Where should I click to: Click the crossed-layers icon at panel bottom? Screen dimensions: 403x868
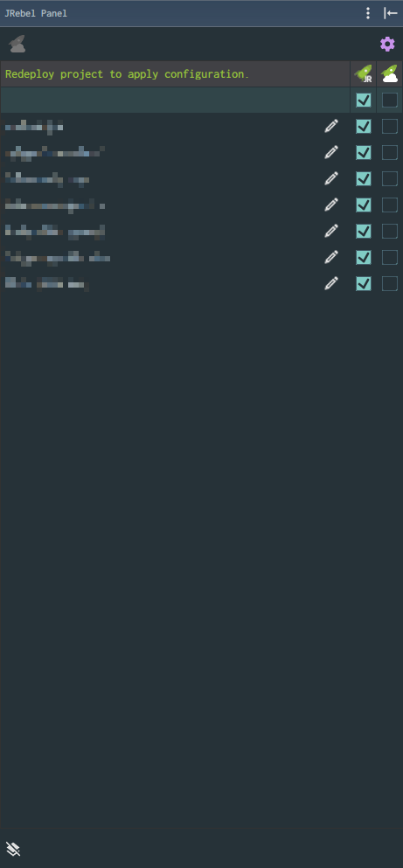pos(13,849)
